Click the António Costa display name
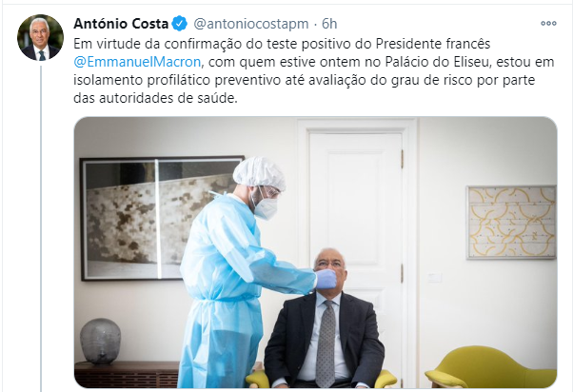This screenshot has width=573, height=392. [x=121, y=24]
